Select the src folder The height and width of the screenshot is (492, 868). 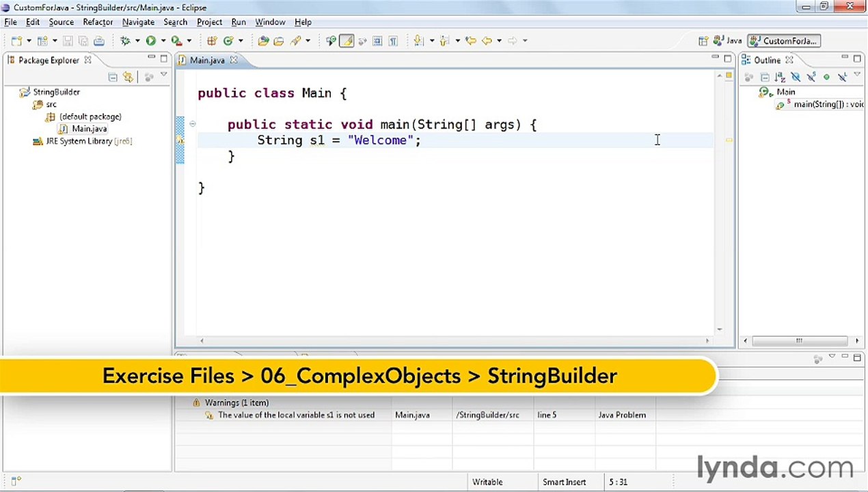coord(51,104)
